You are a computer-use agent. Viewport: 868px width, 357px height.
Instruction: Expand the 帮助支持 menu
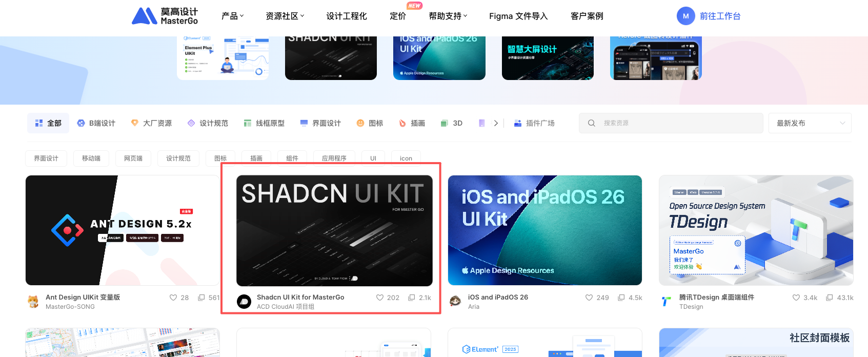tap(448, 16)
